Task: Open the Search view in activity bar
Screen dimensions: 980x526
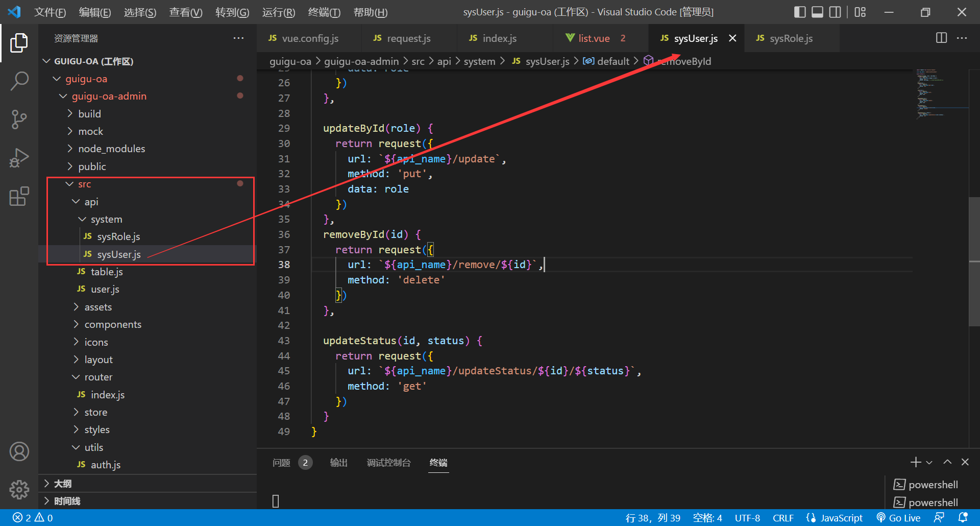Action: point(19,81)
